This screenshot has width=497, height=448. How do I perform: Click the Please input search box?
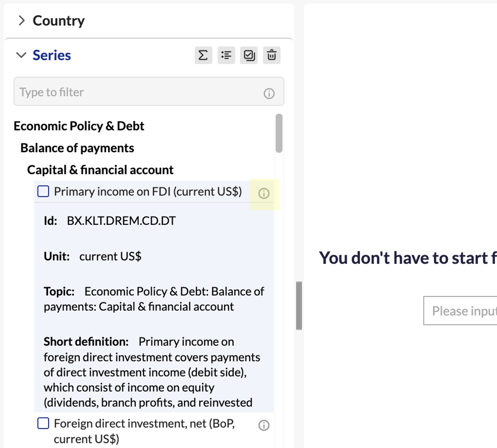[x=460, y=311]
